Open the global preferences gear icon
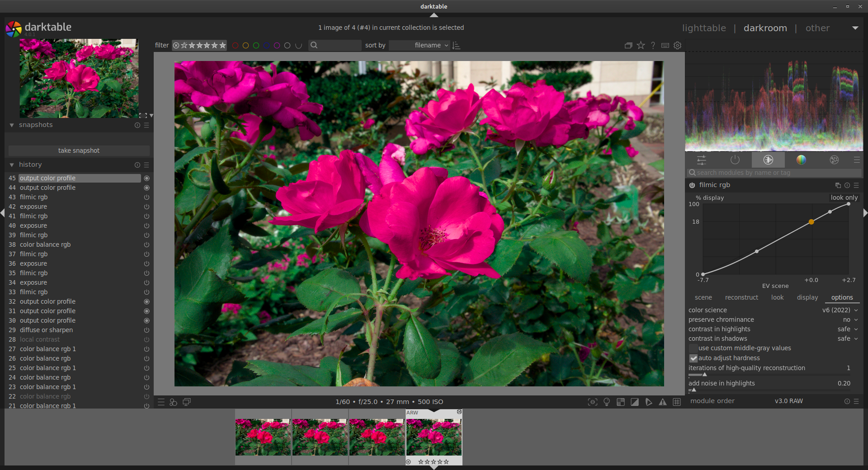868x470 pixels. [x=677, y=45]
